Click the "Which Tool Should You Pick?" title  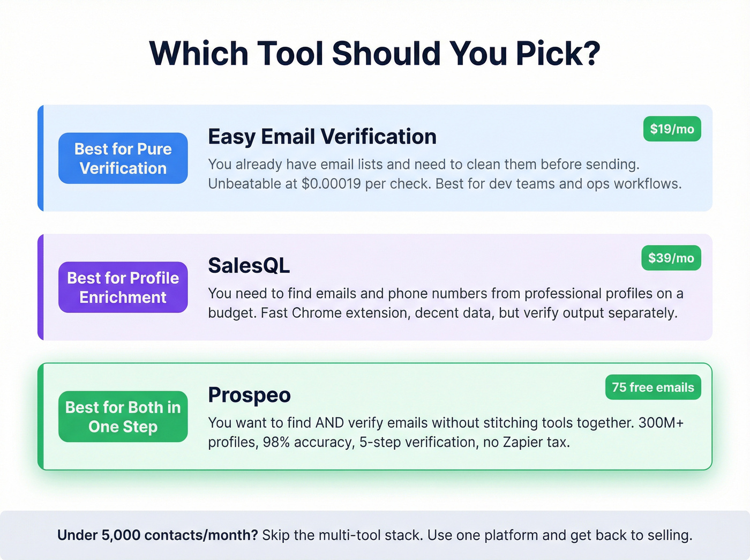[374, 54]
